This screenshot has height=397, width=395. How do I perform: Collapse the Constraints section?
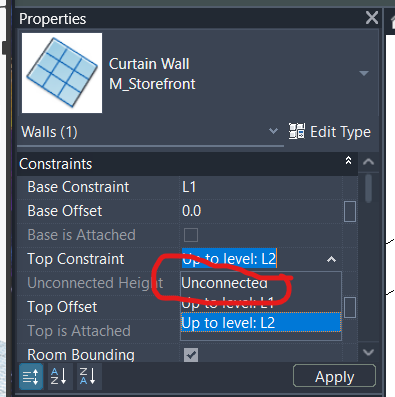point(348,161)
